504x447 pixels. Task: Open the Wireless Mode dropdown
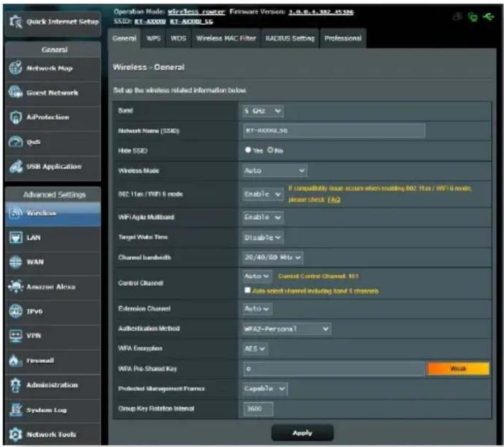[275, 170]
